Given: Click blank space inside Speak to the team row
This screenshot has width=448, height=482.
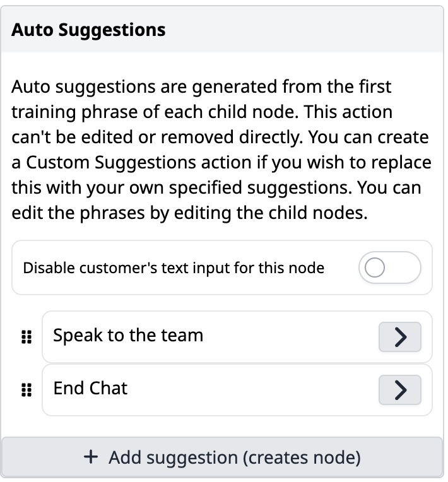Looking at the screenshot, I should [x=290, y=338].
